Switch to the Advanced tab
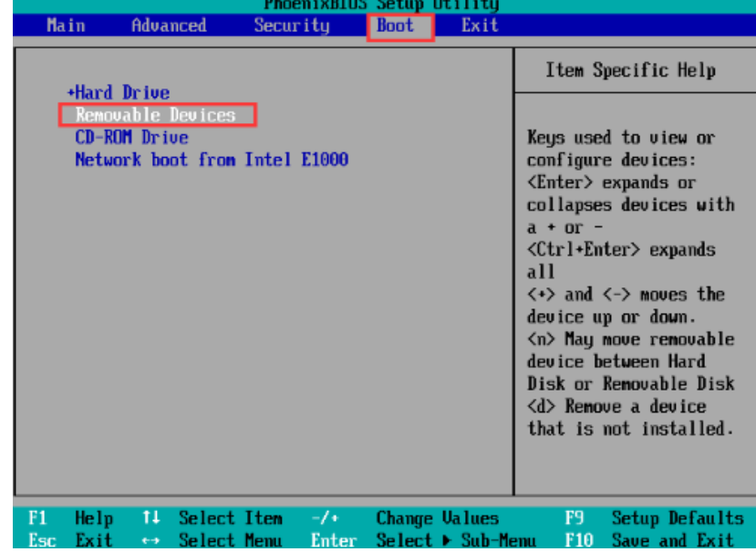756x552 pixels. pos(169,26)
